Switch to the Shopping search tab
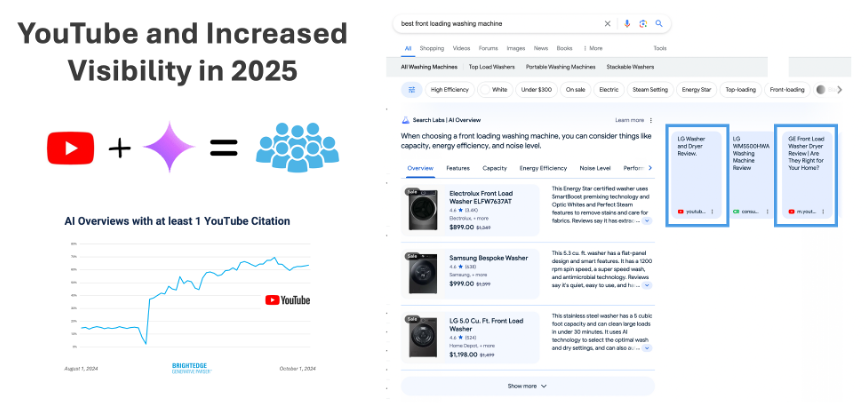Screen dimensions: 867x408 tap(432, 48)
